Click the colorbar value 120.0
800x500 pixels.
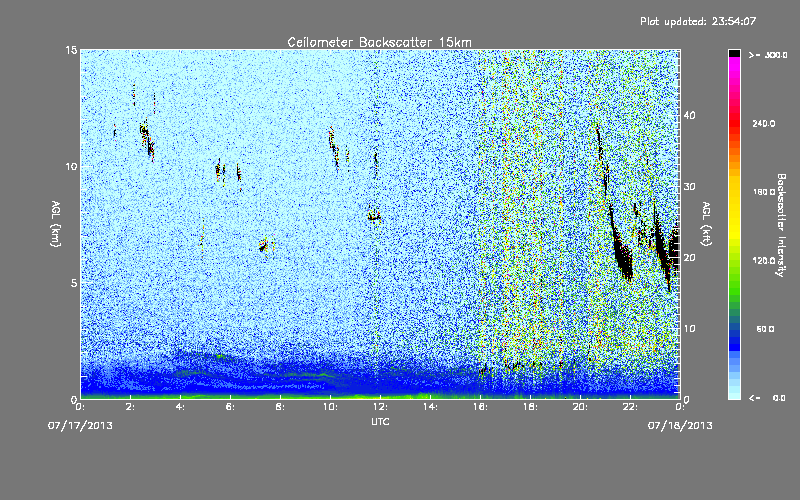[764, 260]
